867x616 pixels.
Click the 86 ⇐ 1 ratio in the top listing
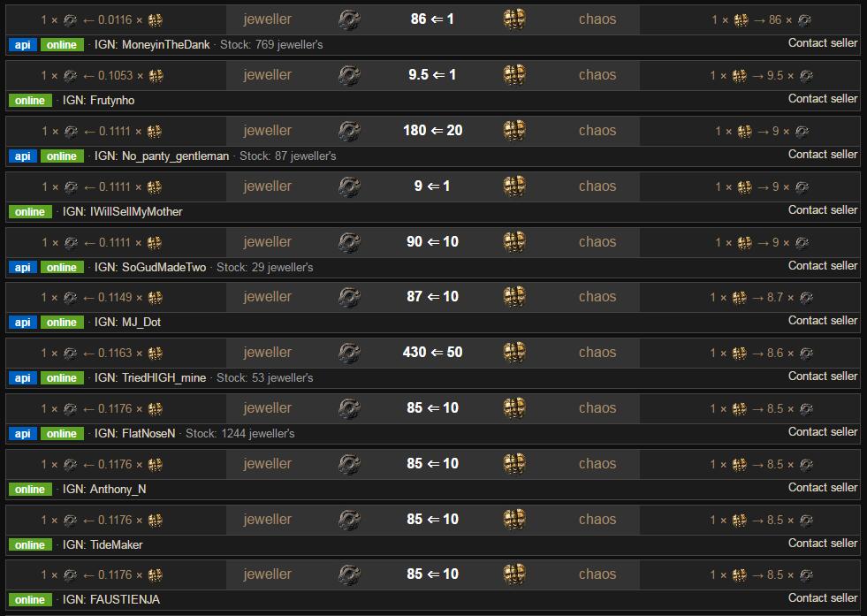tap(432, 19)
